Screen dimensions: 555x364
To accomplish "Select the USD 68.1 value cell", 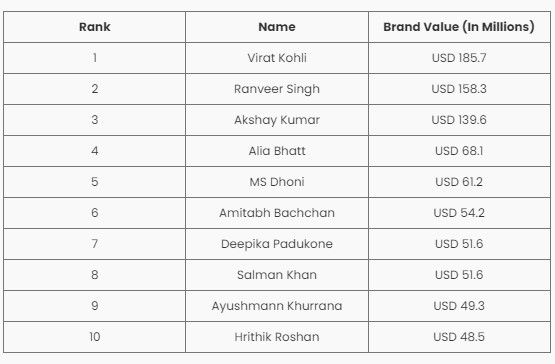I will coord(459,151).
